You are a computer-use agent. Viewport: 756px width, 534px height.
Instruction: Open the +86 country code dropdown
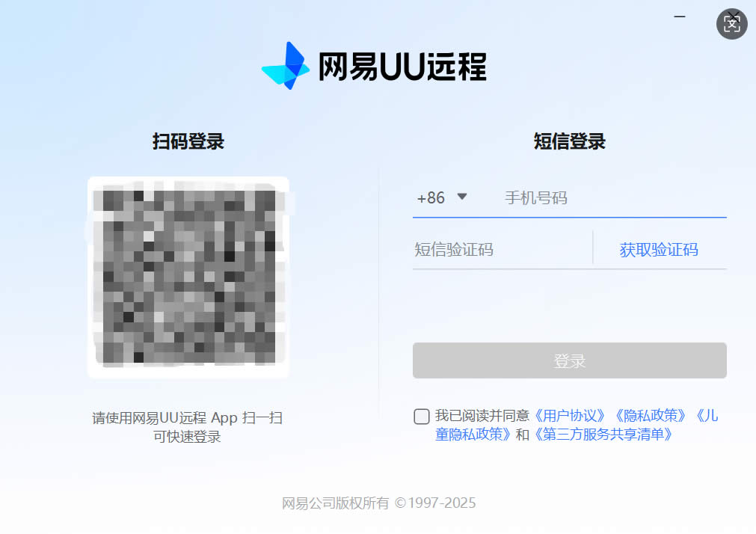(x=442, y=197)
